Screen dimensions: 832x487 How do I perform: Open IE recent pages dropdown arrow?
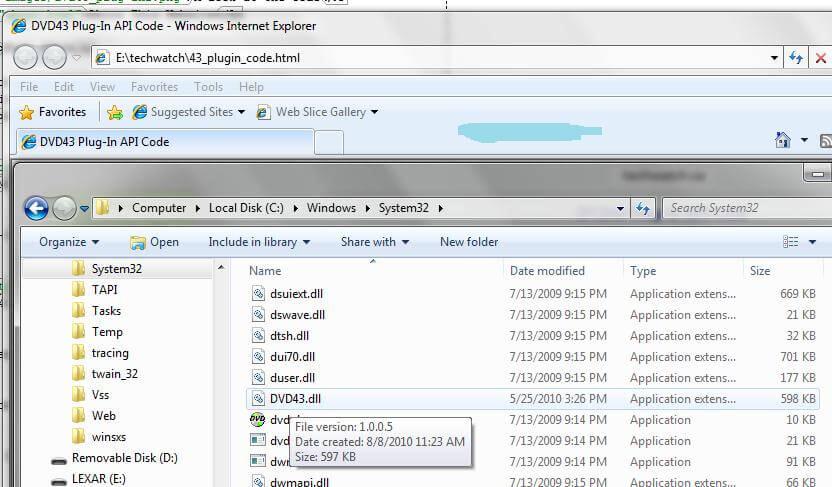76,57
